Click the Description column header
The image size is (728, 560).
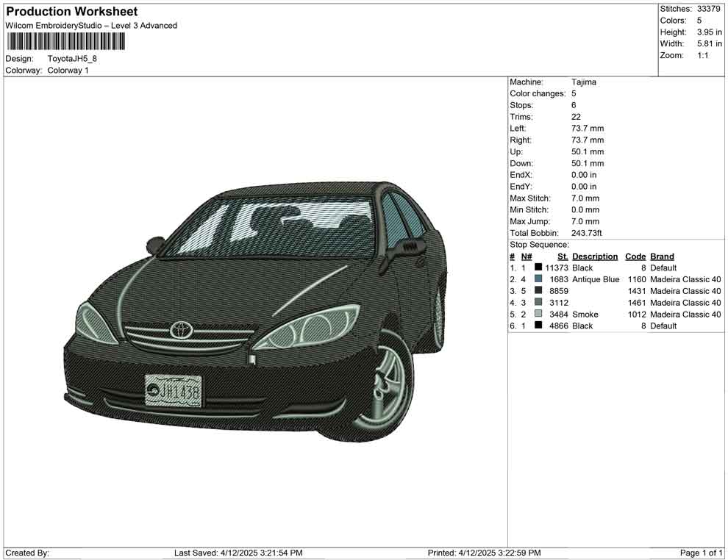(595, 256)
